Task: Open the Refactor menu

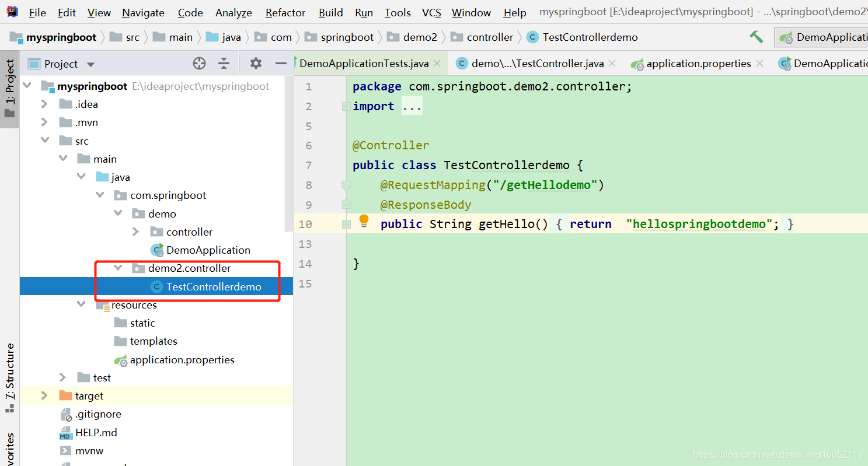Action: (284, 12)
